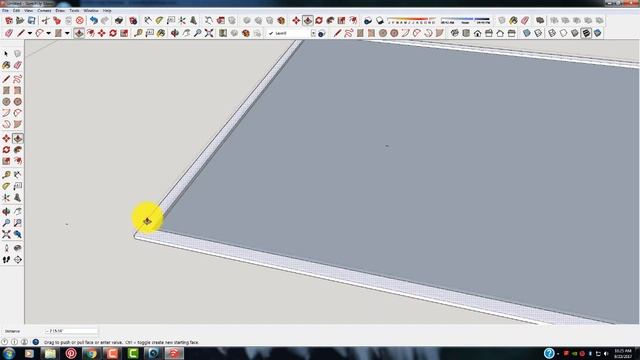Image resolution: width=640 pixels, height=360 pixels.
Task: Enable Monochrome face style
Action: 598,33
